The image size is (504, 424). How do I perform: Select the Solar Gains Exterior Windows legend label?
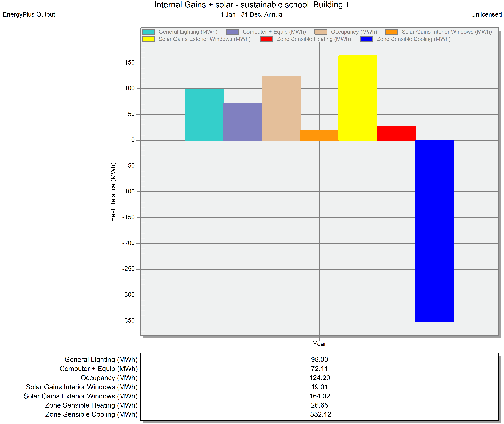205,39
